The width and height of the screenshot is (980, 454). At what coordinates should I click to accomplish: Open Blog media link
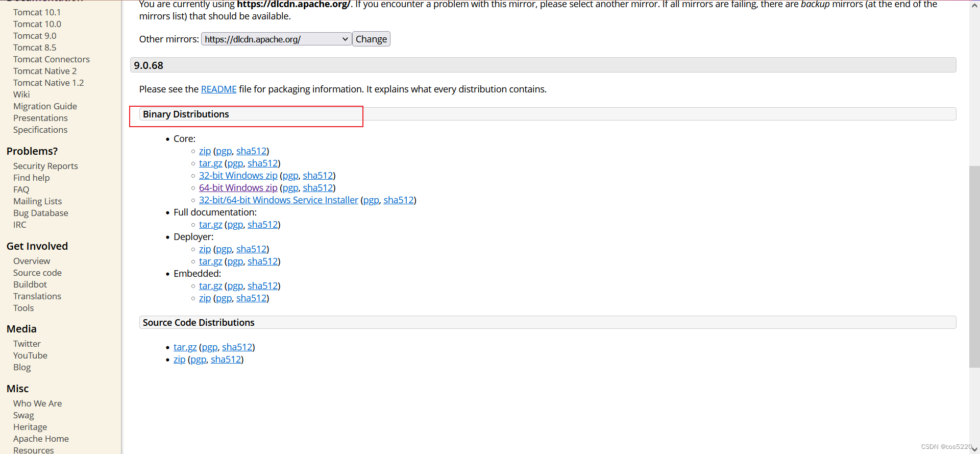(22, 367)
